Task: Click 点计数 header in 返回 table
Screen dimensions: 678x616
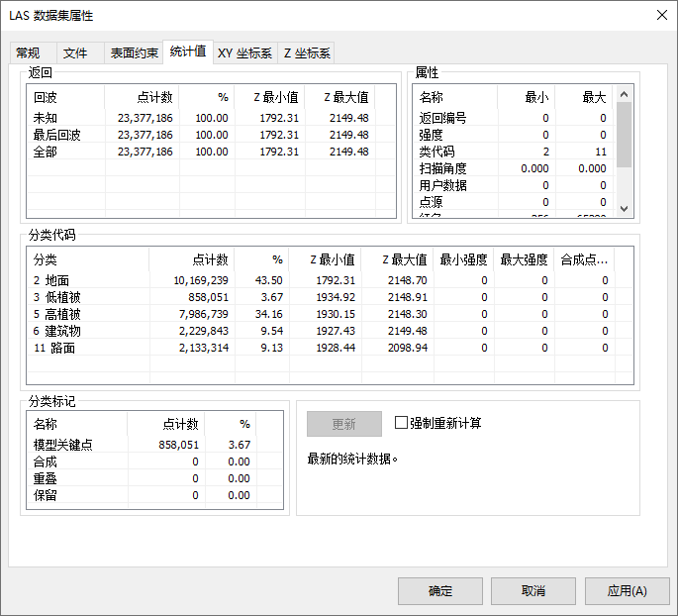Action: [142, 97]
